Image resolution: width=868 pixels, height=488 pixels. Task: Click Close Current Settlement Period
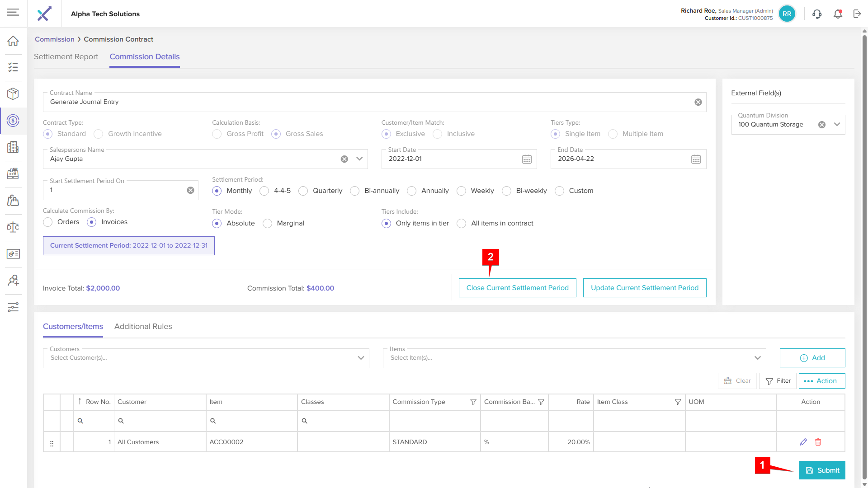point(517,288)
